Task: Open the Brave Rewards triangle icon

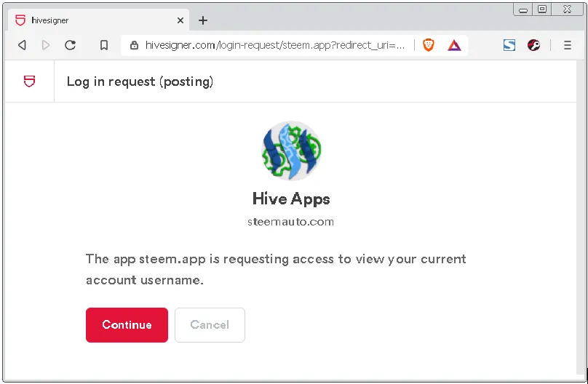Action: (x=454, y=45)
